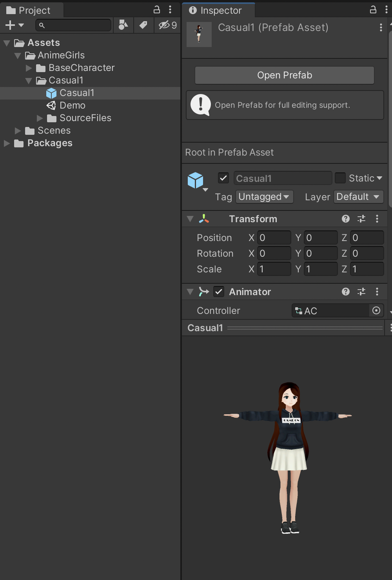392x580 pixels.
Task: Click Search by Label tag icon
Action: click(x=143, y=25)
